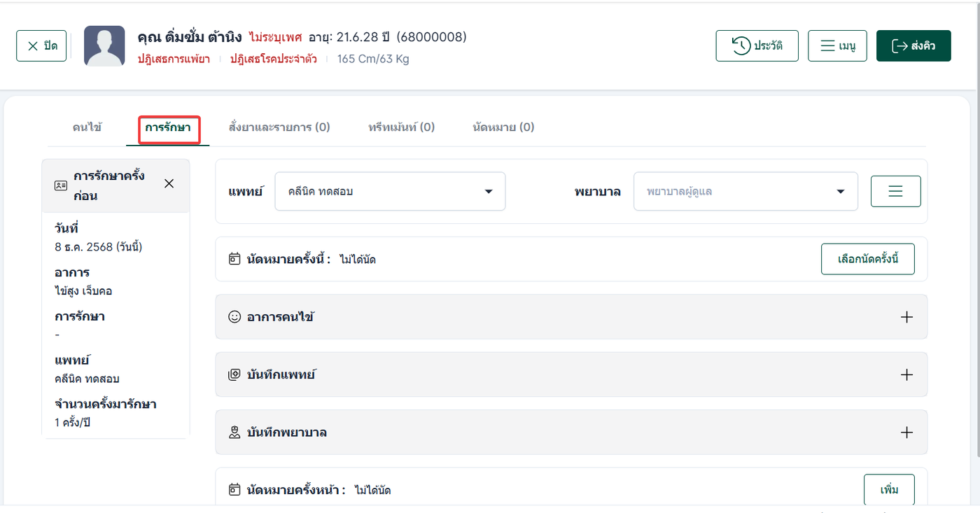The height and width of the screenshot is (513, 980).
Task: Open the แพทย์ dropdown showing คลีนิค ทดสอบ
Action: pyautogui.click(x=390, y=191)
